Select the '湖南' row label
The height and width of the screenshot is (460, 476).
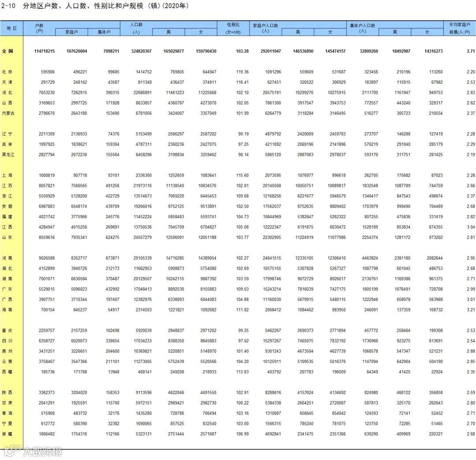7,278
